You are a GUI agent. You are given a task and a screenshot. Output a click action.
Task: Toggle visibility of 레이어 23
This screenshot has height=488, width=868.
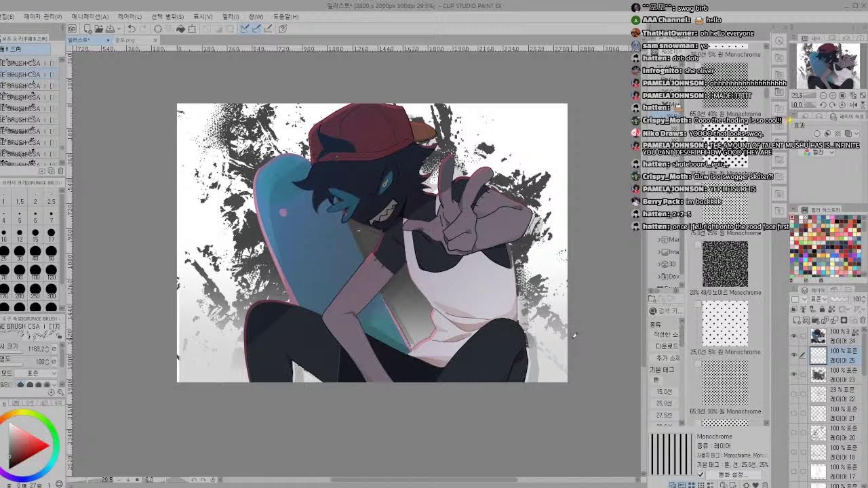(x=794, y=374)
